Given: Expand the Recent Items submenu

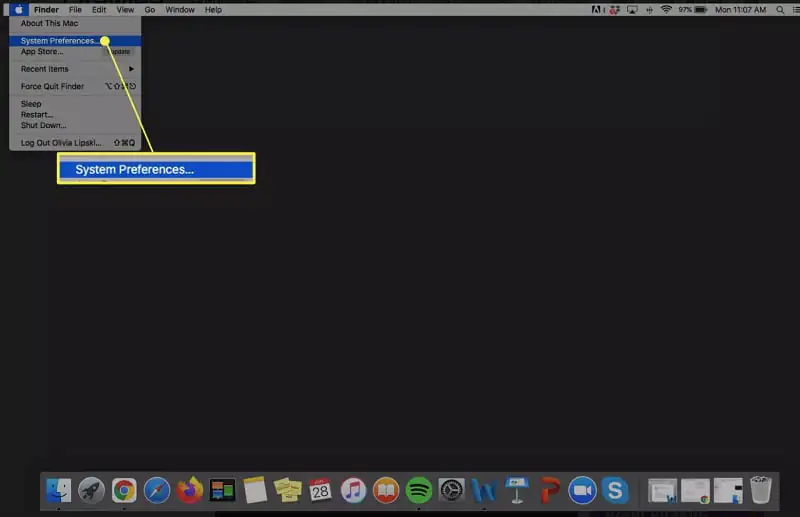Looking at the screenshot, I should click(x=75, y=69).
